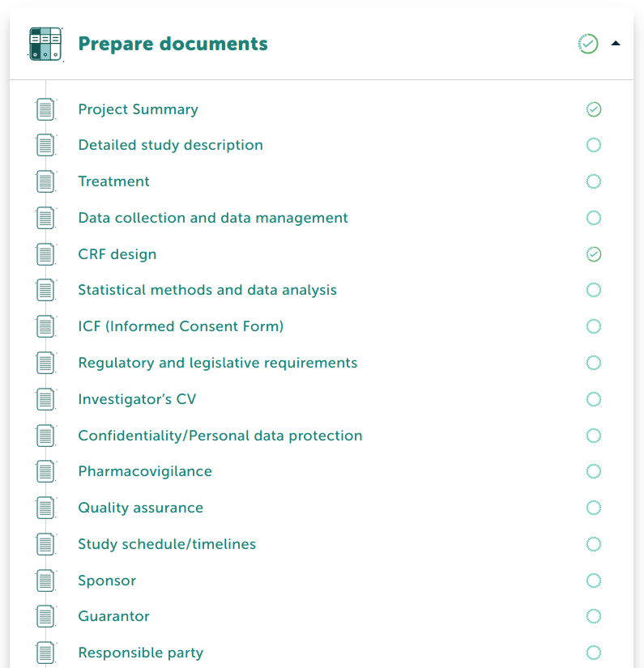Viewport: 644px width, 668px height.
Task: Open Regulatory and legislative requirements document
Action: tap(218, 363)
